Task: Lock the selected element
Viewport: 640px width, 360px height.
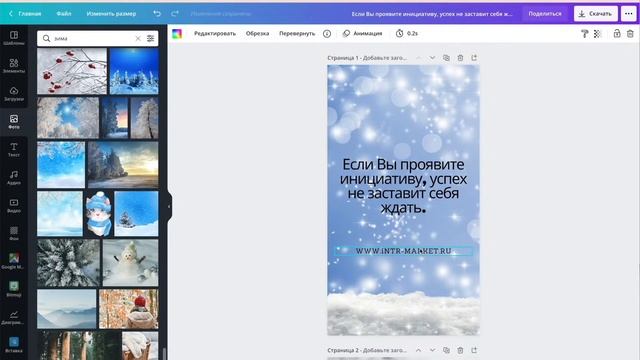Action: 617,33
